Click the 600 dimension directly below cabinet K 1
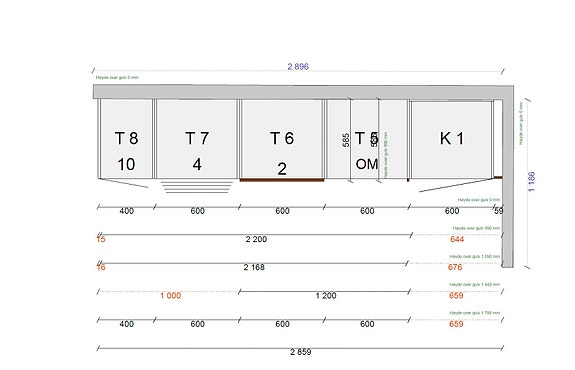The width and height of the screenshot is (575, 370). point(452,211)
